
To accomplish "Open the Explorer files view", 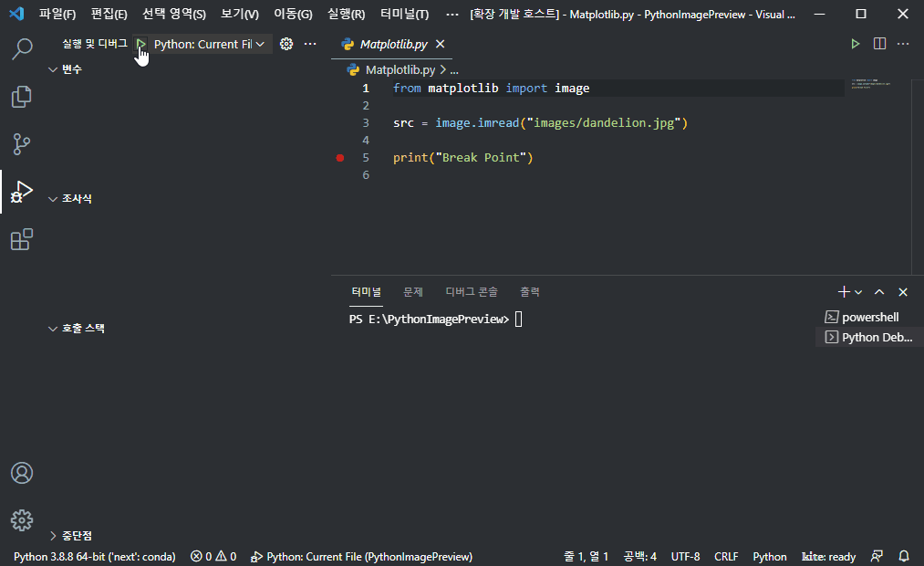I will click(22, 97).
